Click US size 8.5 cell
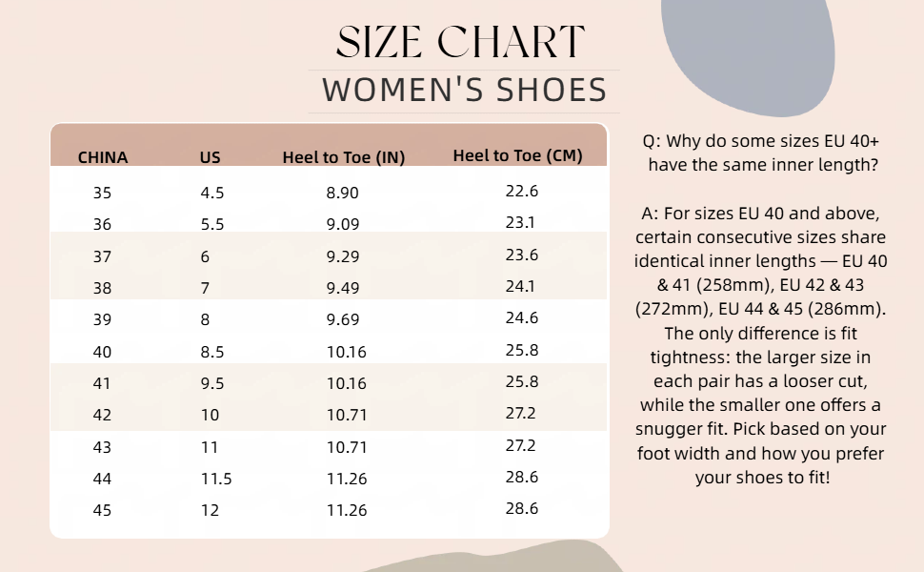 click(212, 352)
